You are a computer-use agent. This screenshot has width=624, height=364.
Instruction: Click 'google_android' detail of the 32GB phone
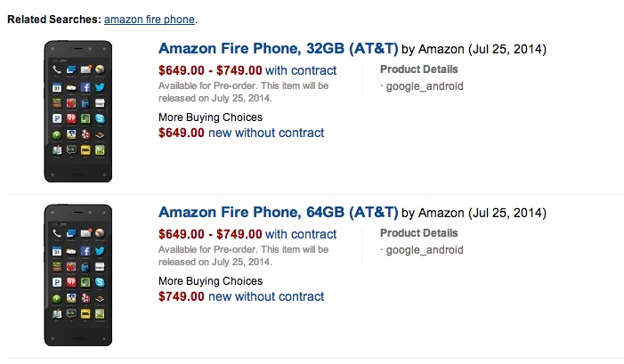pos(424,86)
